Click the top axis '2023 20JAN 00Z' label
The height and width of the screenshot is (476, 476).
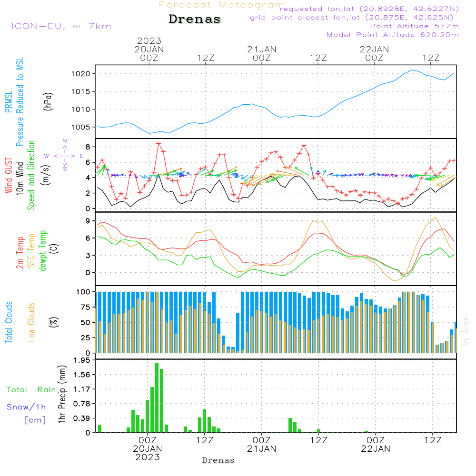coord(149,49)
